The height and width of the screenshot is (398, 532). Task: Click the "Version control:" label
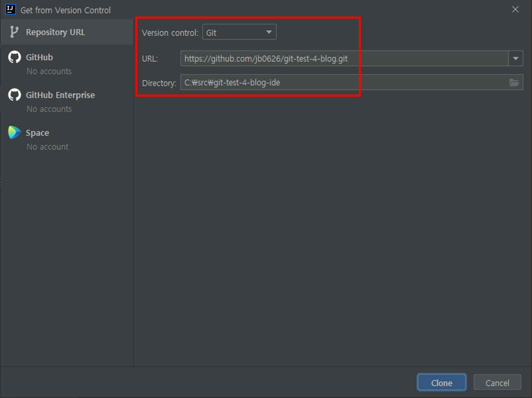tap(170, 33)
